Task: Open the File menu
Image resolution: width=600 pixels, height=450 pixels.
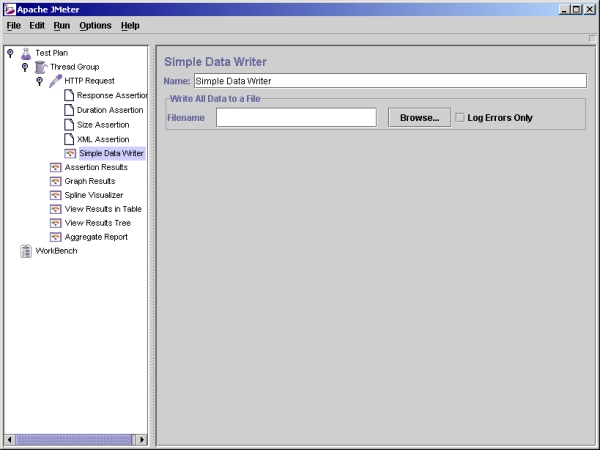Action: (x=14, y=25)
